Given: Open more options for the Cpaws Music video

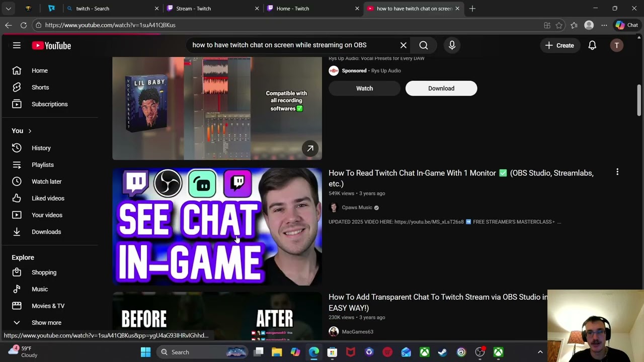Looking at the screenshot, I should coord(617,172).
